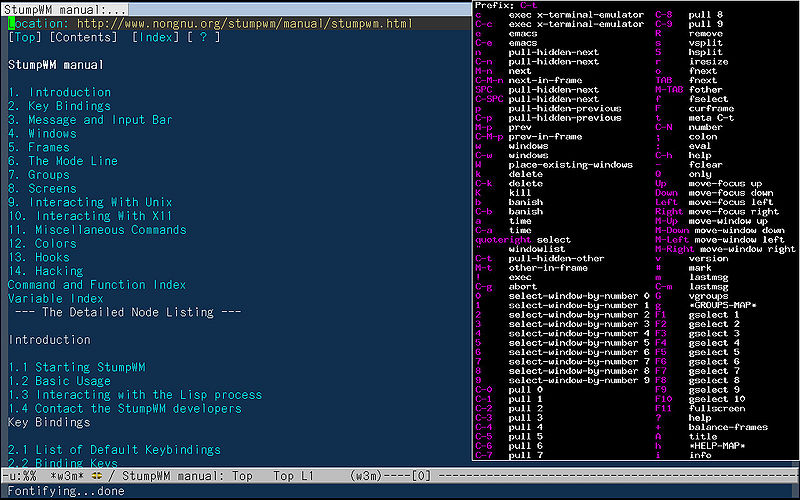Click the (w3m) mode indicator in mode line
This screenshot has height=500, width=800.
[x=366, y=477]
